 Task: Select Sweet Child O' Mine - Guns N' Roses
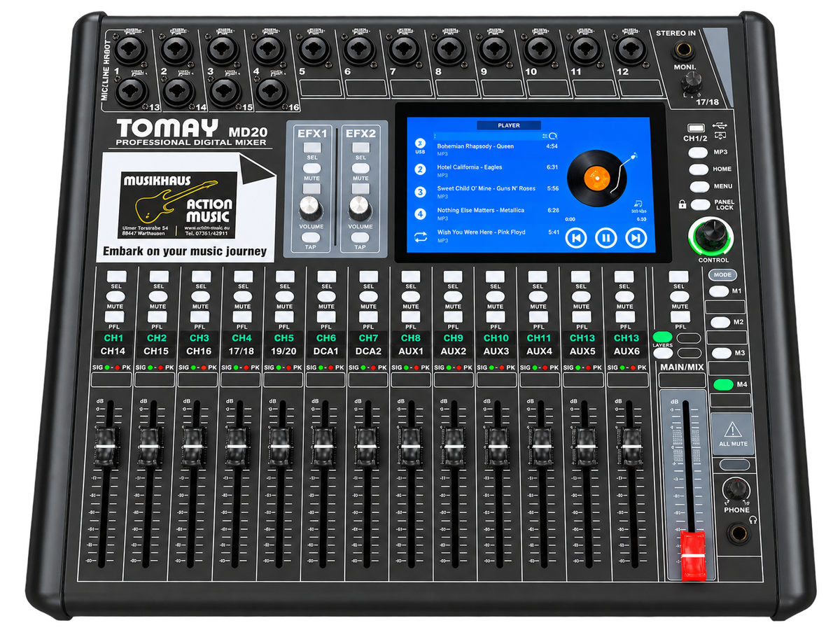coord(497,191)
